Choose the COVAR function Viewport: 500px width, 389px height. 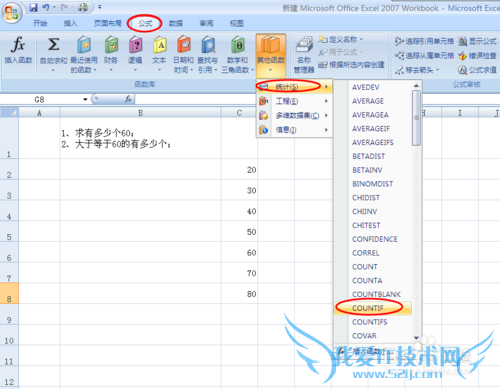pyautogui.click(x=364, y=336)
